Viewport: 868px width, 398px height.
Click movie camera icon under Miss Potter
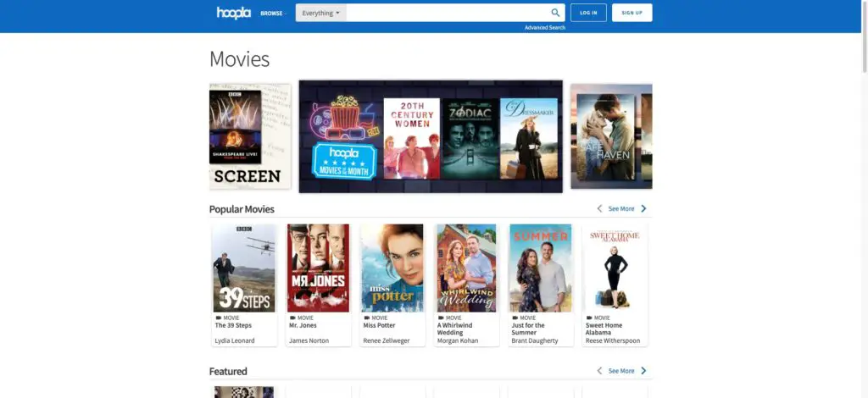[x=366, y=318]
